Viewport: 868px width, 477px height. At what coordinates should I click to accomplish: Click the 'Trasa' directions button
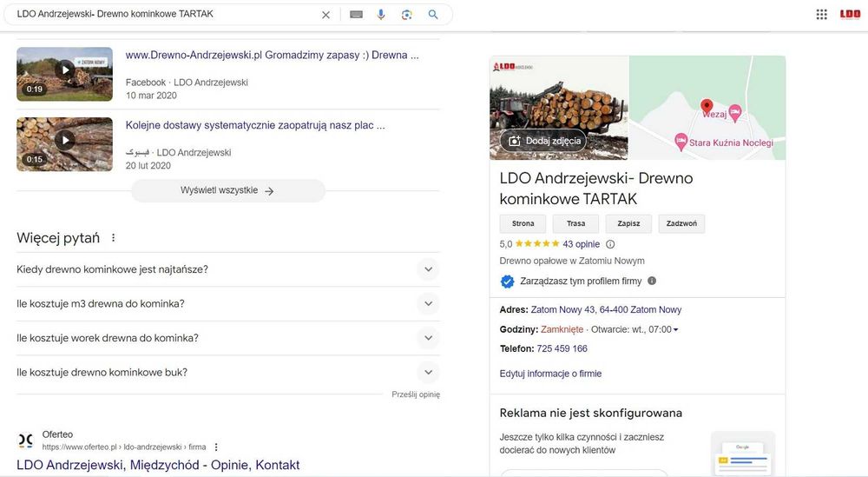(x=575, y=223)
